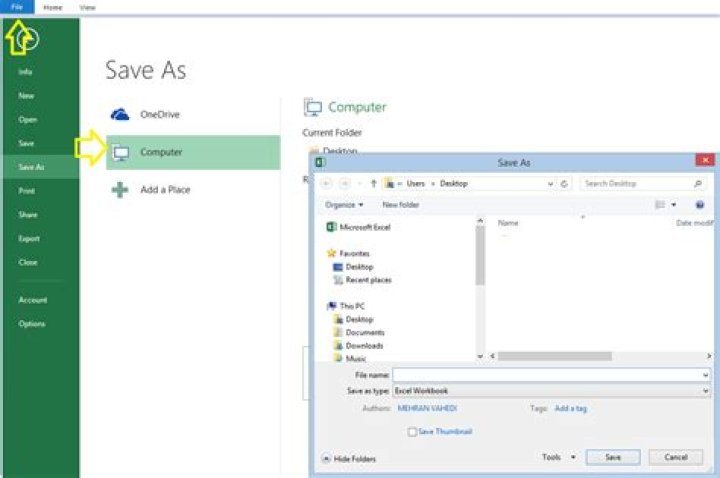
Task: Select New in the backstage menu
Action: [x=26, y=96]
